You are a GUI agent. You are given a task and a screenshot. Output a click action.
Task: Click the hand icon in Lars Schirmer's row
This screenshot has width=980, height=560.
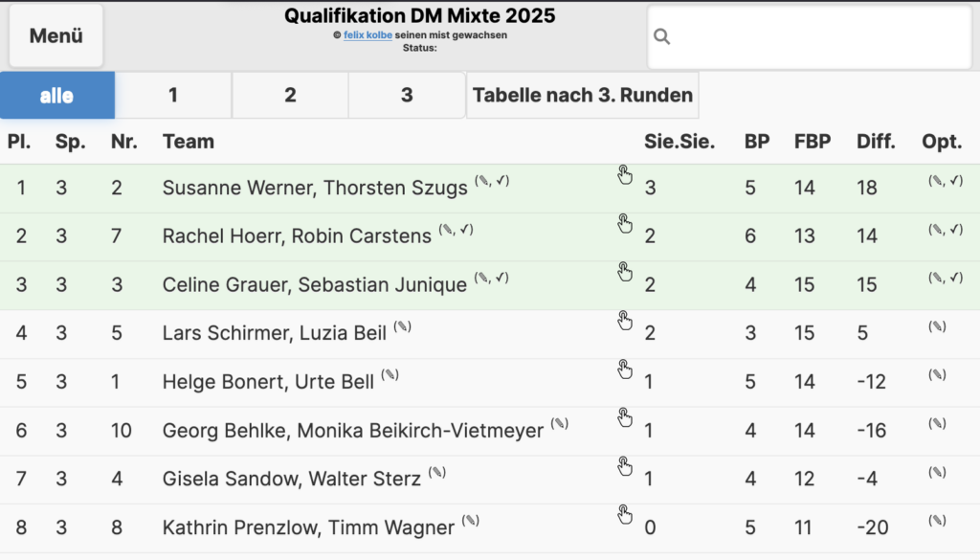pos(624,320)
